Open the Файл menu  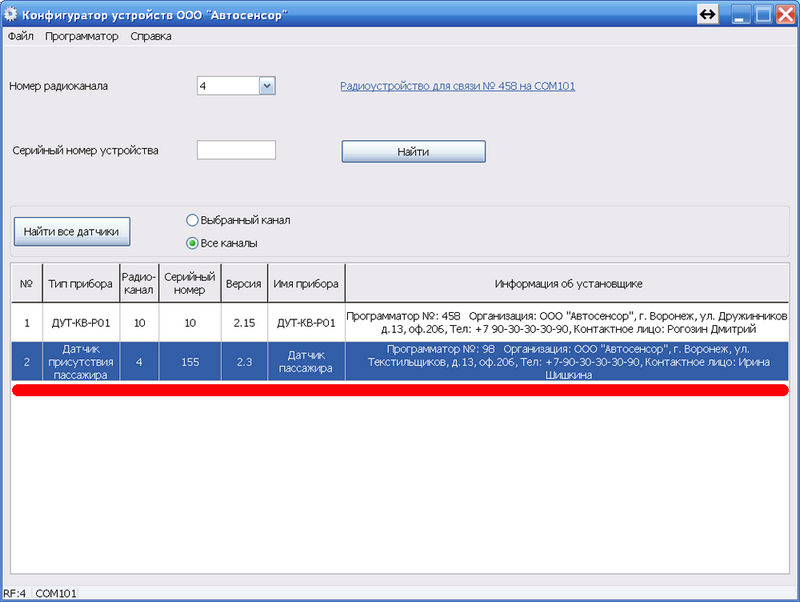(20, 36)
